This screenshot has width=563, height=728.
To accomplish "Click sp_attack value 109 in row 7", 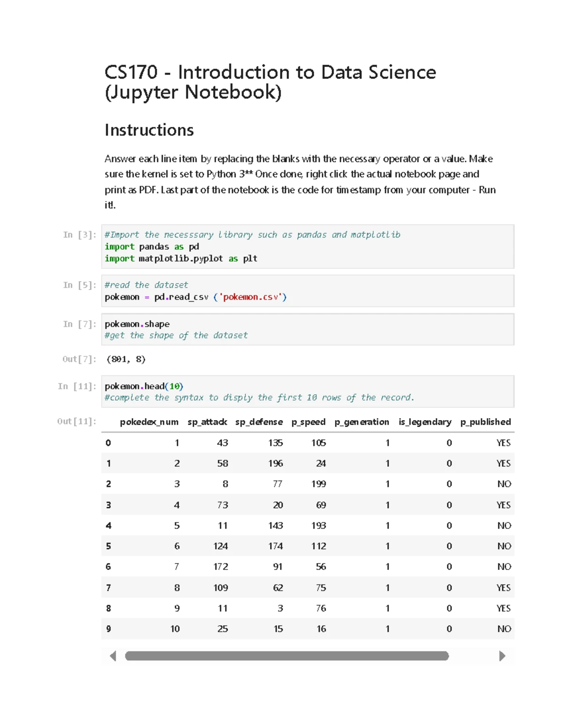I will tap(221, 588).
